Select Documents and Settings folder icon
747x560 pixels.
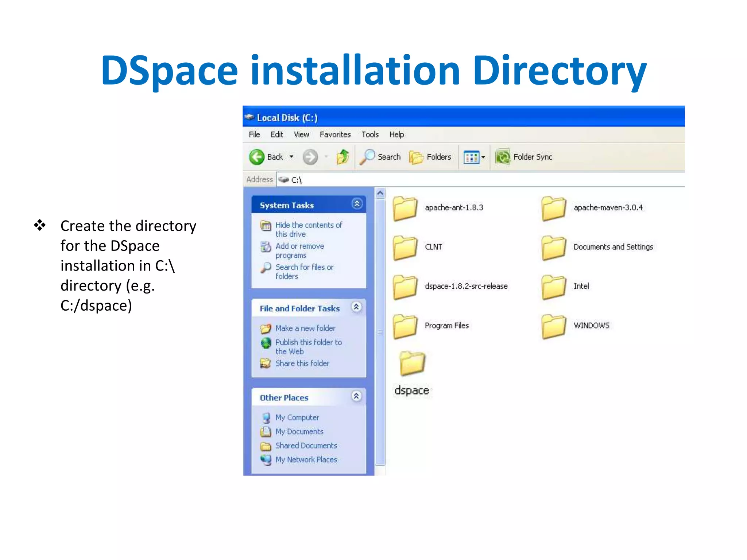pos(554,248)
